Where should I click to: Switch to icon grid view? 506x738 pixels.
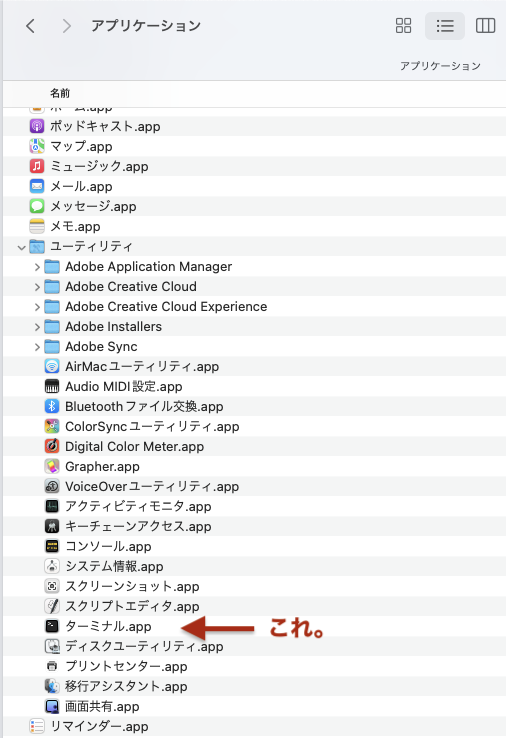pos(403,26)
